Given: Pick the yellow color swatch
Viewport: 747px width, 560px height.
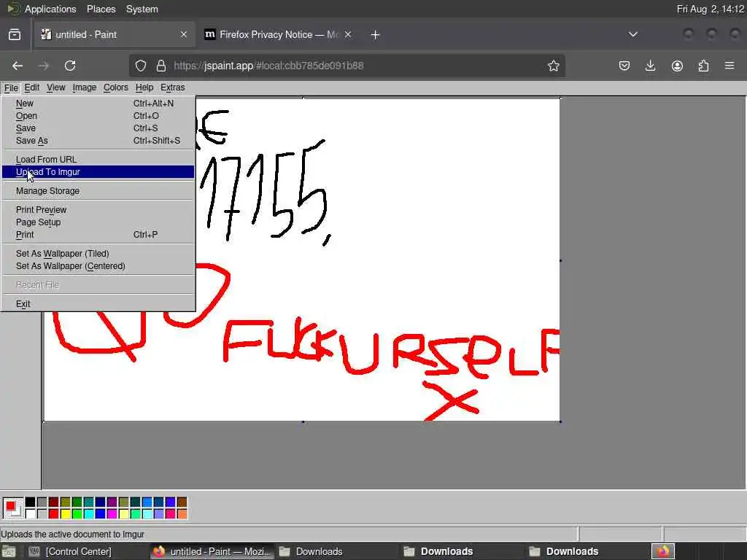Looking at the screenshot, I should 65,514.
